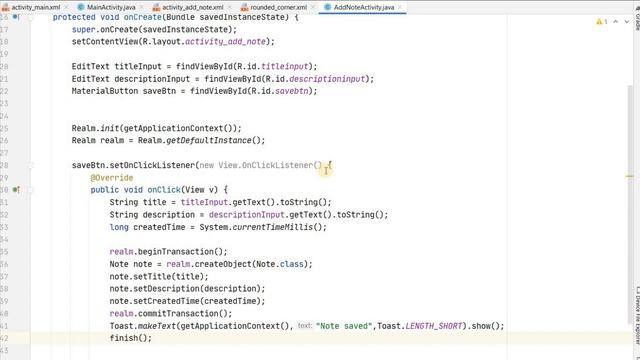
Task: Click 'currentTimeMillis' method call
Action: click(x=273, y=227)
